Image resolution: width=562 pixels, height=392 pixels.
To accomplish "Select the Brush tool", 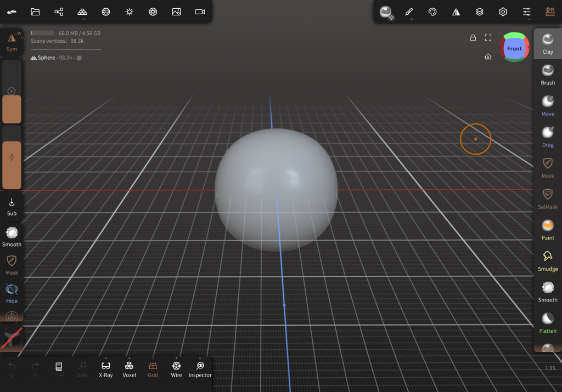I will point(548,75).
